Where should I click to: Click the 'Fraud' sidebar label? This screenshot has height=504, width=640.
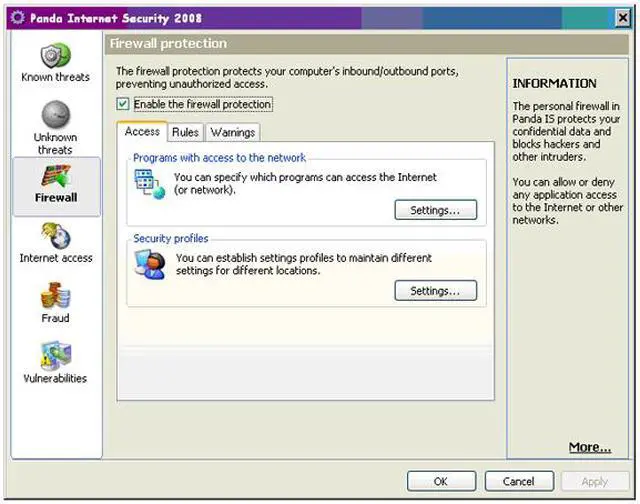point(56,318)
